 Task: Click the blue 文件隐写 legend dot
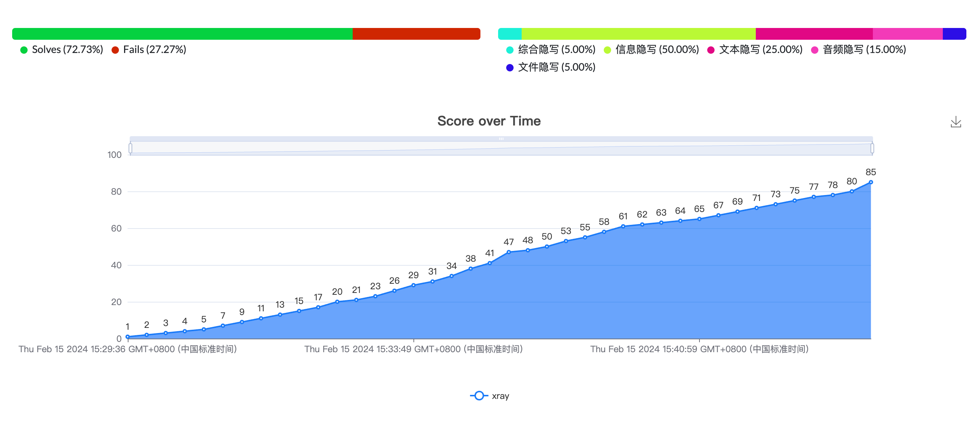point(510,67)
